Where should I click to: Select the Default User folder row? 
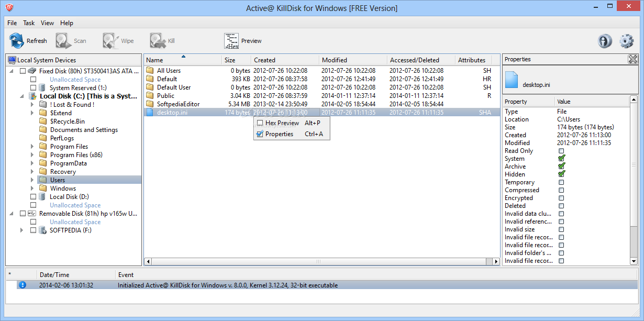322,87
